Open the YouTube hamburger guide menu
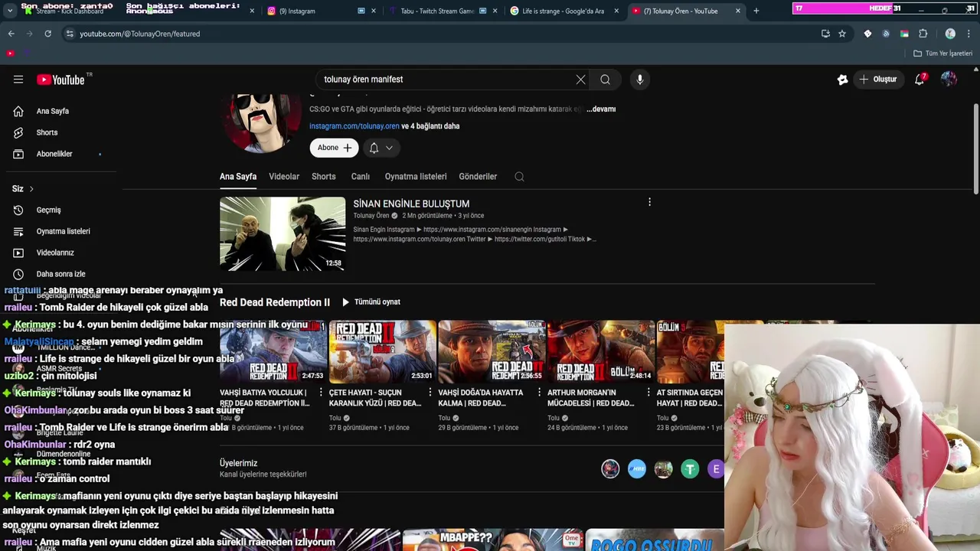980x551 pixels. [x=18, y=80]
